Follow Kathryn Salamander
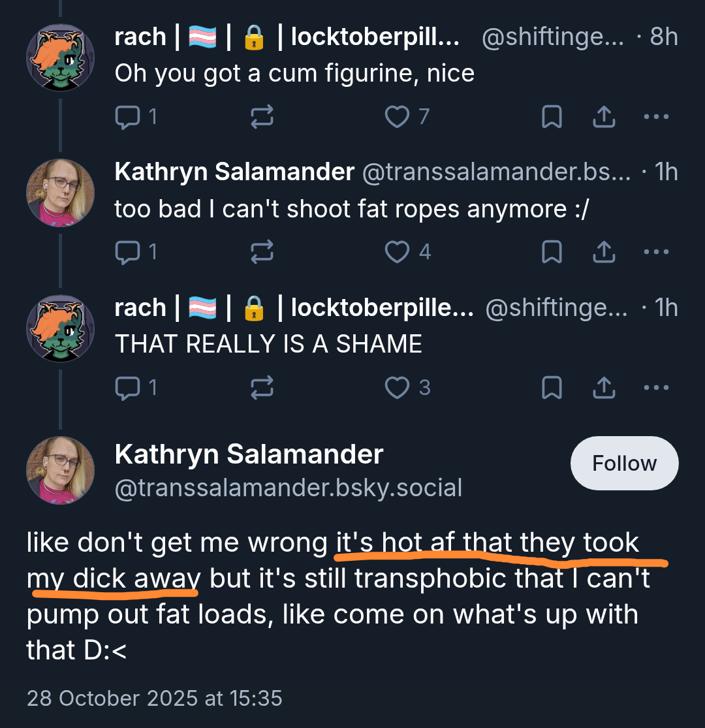The image size is (705, 728). click(x=624, y=463)
